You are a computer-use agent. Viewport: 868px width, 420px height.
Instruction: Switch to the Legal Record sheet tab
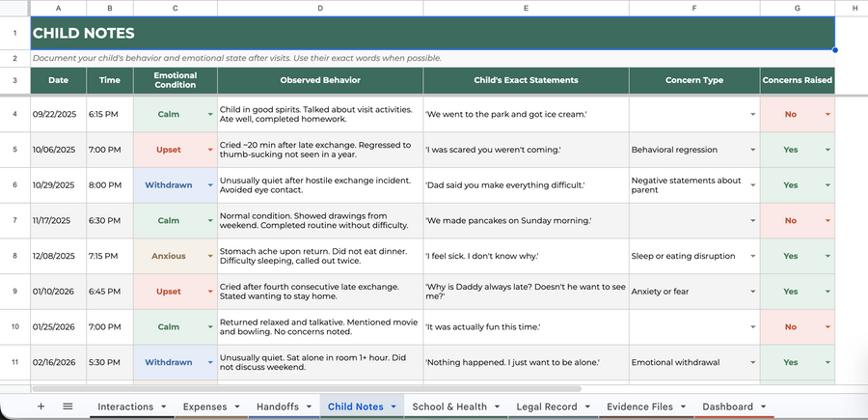(547, 406)
